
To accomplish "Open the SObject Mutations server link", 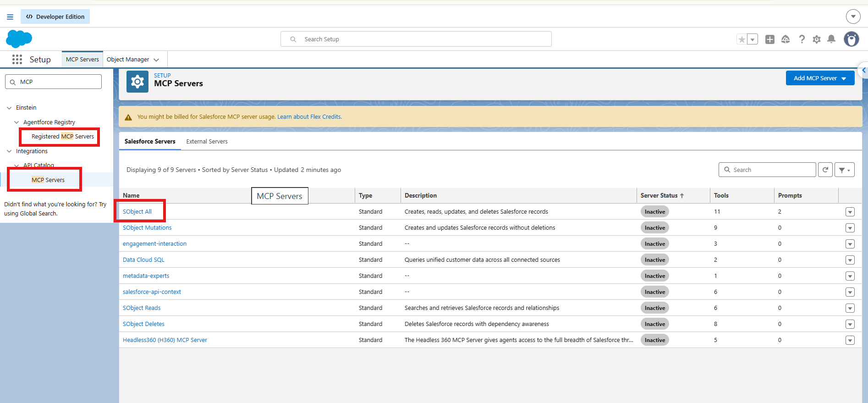I will click(147, 227).
